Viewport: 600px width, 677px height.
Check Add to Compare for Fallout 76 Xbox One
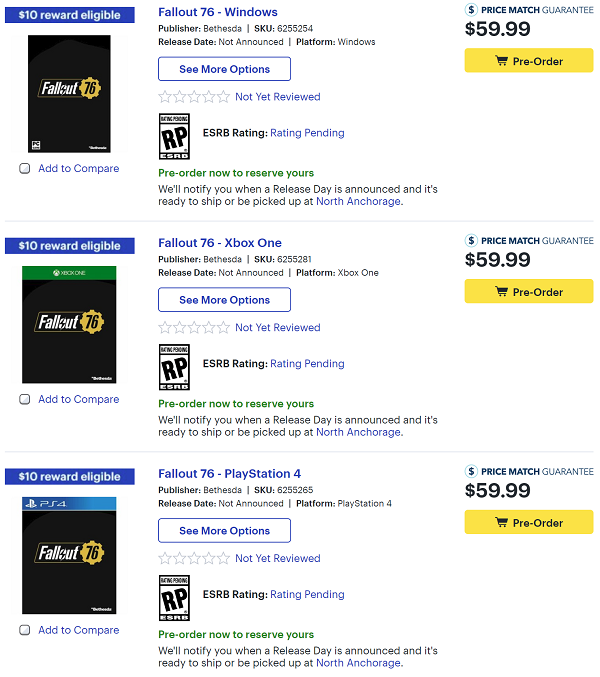[25, 399]
